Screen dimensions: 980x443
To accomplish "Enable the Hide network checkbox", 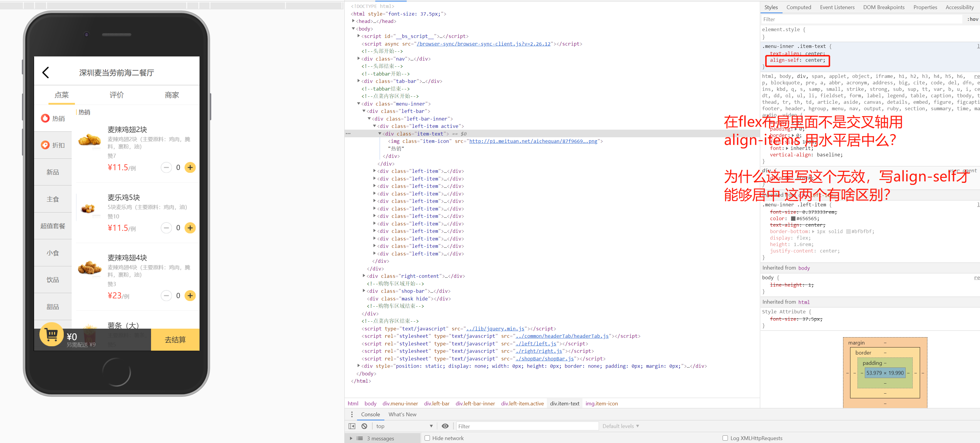I will (427, 438).
